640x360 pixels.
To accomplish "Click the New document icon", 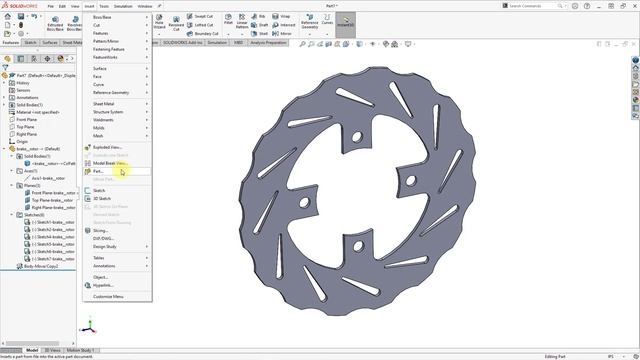I will (7, 25).
